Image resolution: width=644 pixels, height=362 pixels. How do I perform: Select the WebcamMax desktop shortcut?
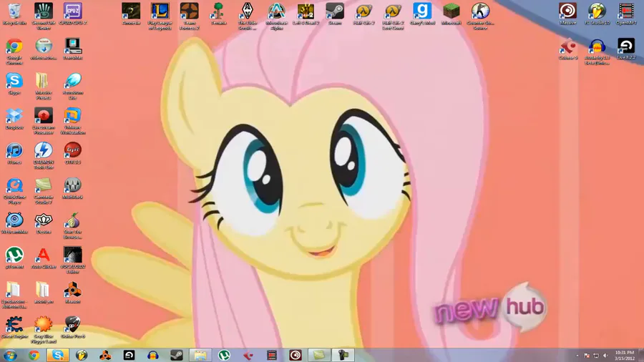pos(14,224)
